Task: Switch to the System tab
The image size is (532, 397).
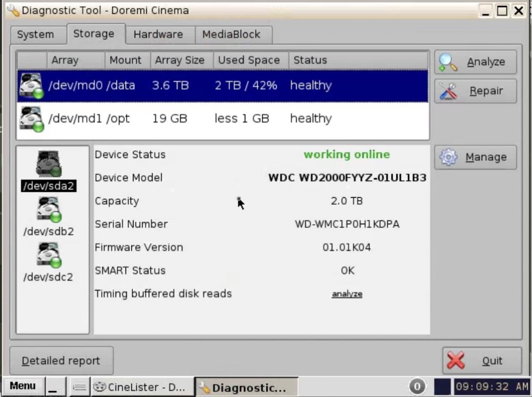Action: 36,35
